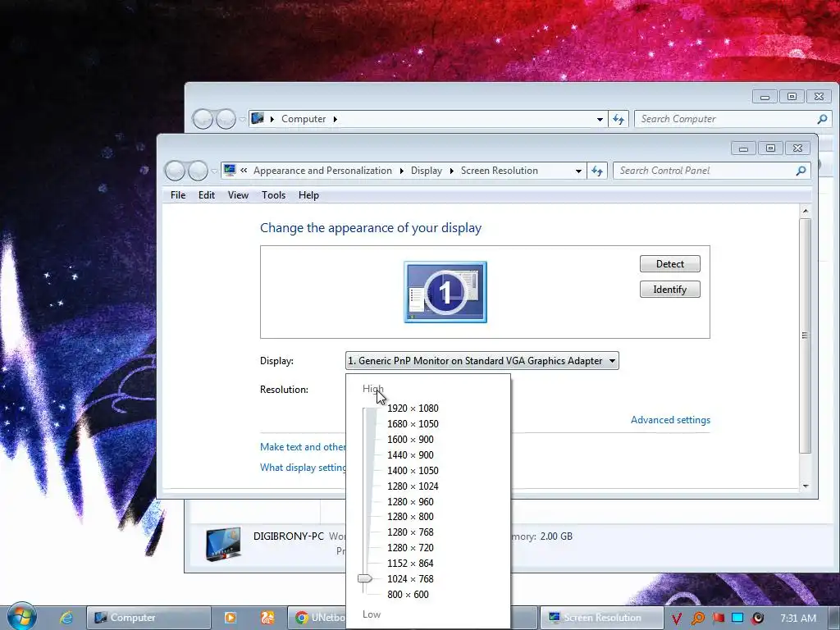The image size is (840, 630).
Task: Expand arrow after Display breadcrumb
Action: (x=452, y=171)
